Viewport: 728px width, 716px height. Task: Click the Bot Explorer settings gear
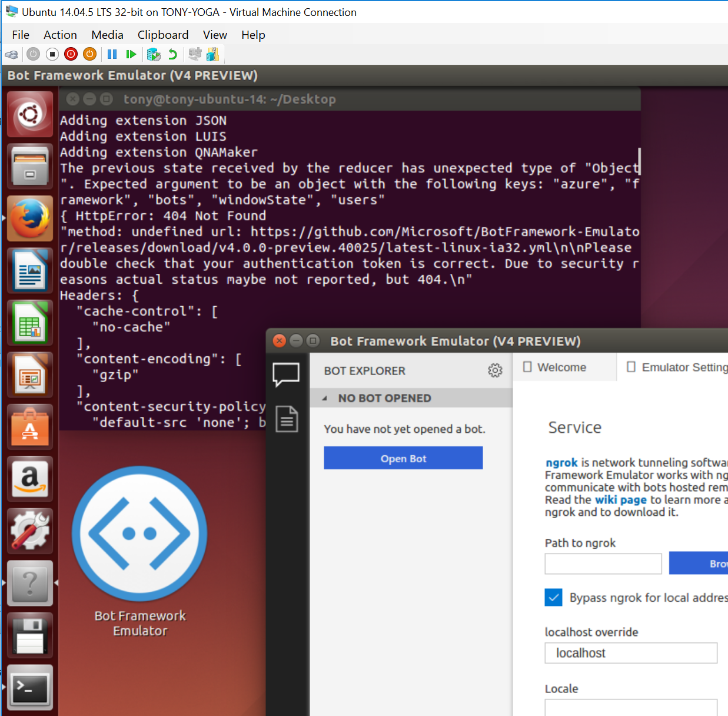click(495, 370)
